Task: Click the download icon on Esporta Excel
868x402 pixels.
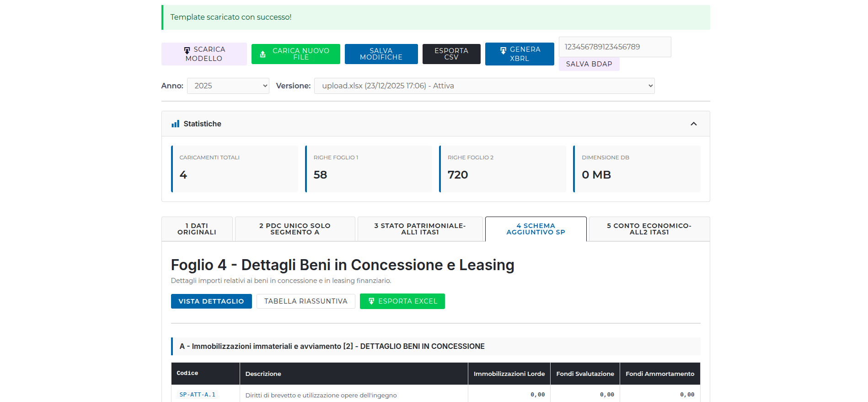Action: pyautogui.click(x=371, y=301)
